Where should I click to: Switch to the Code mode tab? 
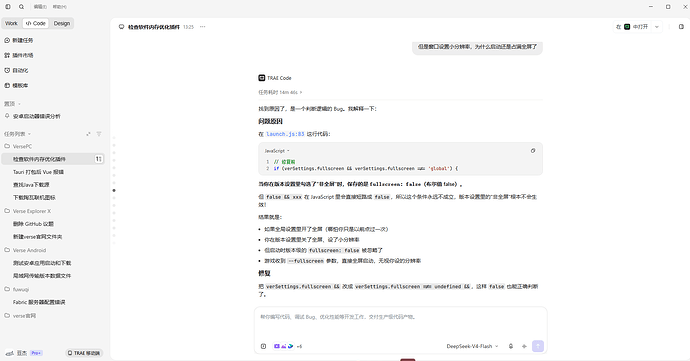tap(36, 23)
